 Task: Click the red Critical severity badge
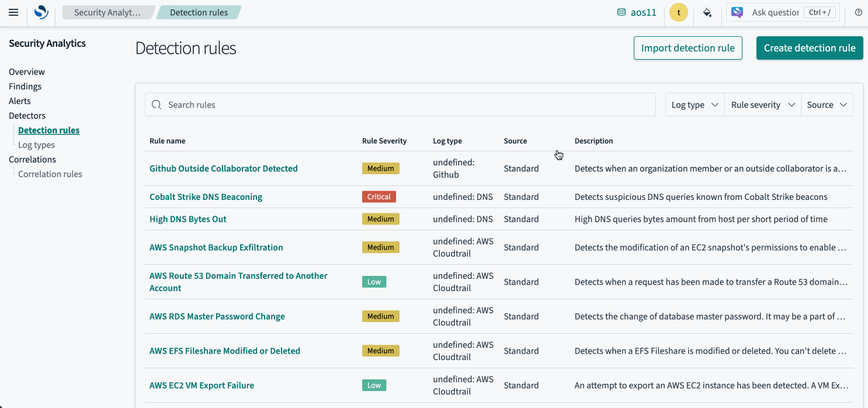tap(379, 196)
